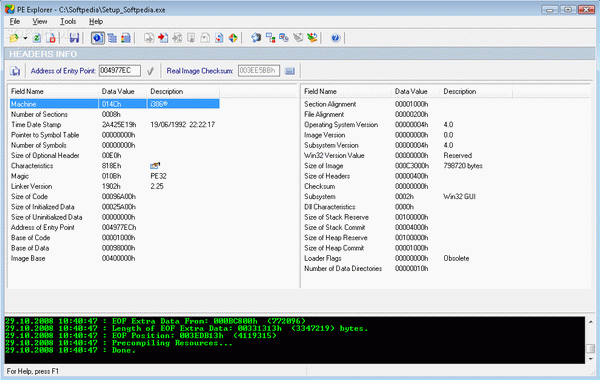Select the Headers Info view icon
600x380 pixels.
pyautogui.click(x=98, y=38)
